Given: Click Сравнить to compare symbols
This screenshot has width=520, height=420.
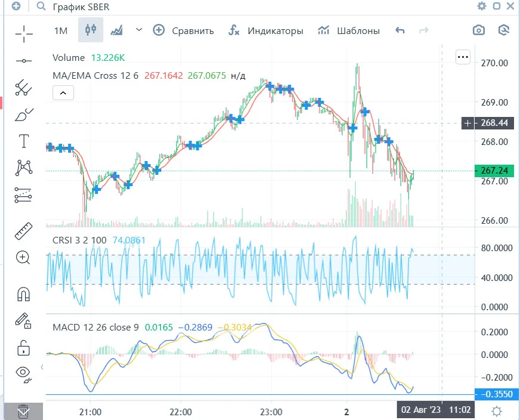Looking at the screenshot, I should (x=183, y=31).
